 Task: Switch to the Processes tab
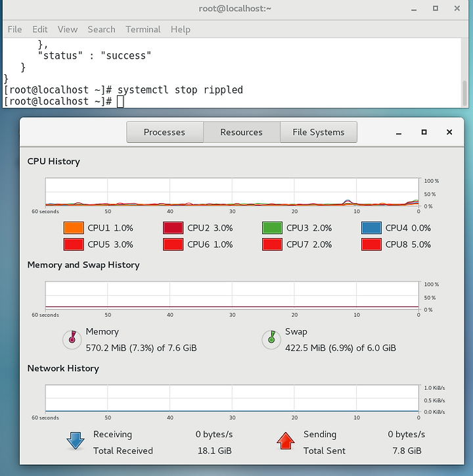(164, 132)
